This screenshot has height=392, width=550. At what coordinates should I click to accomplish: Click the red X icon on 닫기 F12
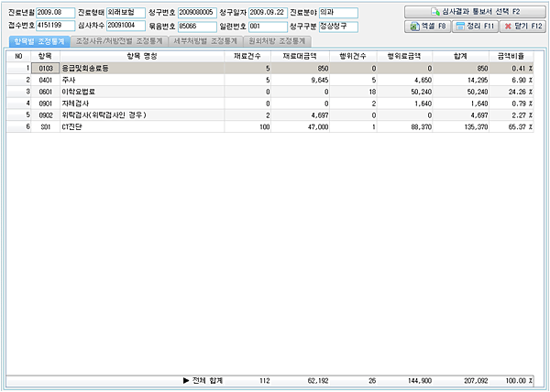(508, 27)
